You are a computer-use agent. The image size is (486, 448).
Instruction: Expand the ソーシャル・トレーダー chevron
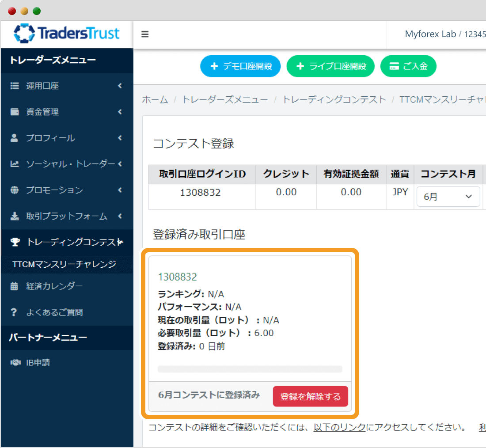(120, 164)
